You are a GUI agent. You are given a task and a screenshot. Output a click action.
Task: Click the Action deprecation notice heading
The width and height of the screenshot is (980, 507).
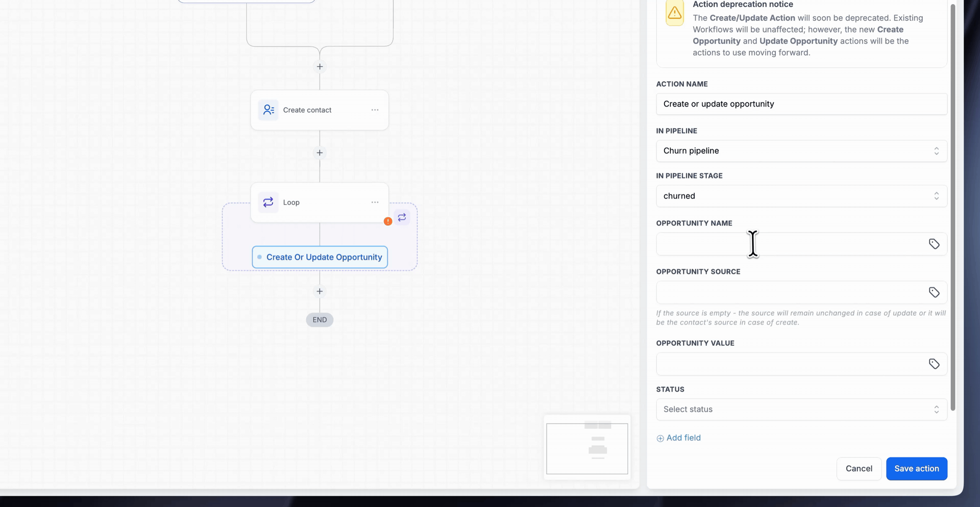point(743,5)
